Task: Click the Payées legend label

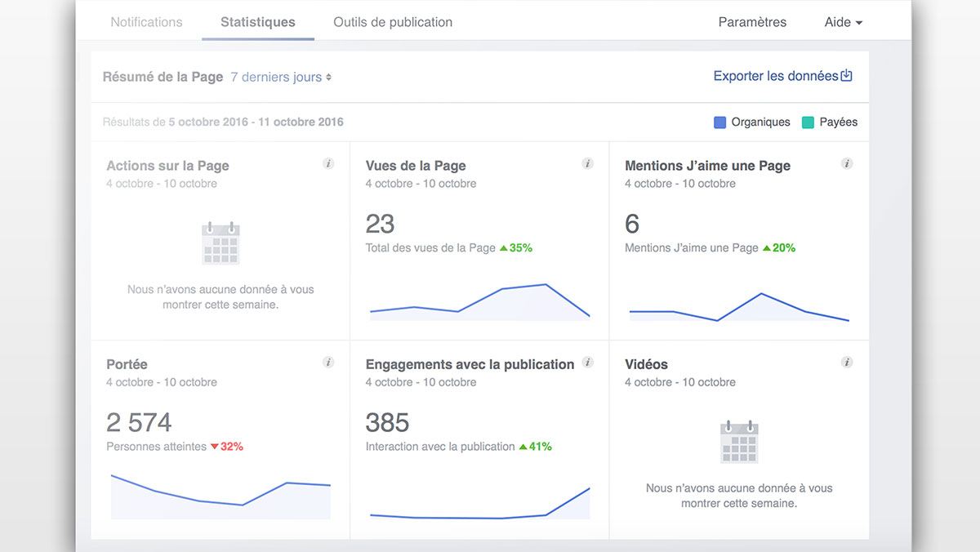Action: tap(839, 122)
